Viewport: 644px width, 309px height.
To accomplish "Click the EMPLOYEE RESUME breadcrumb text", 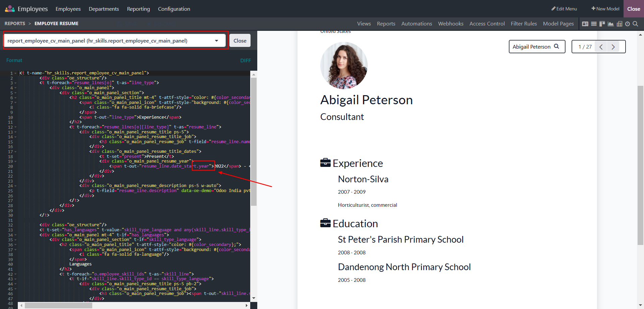I will click(56, 23).
